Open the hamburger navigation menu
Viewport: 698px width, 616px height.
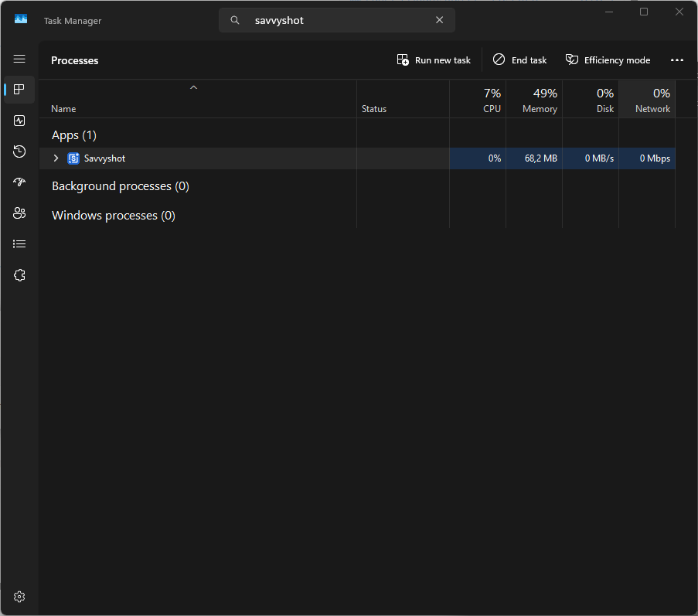pyautogui.click(x=19, y=59)
